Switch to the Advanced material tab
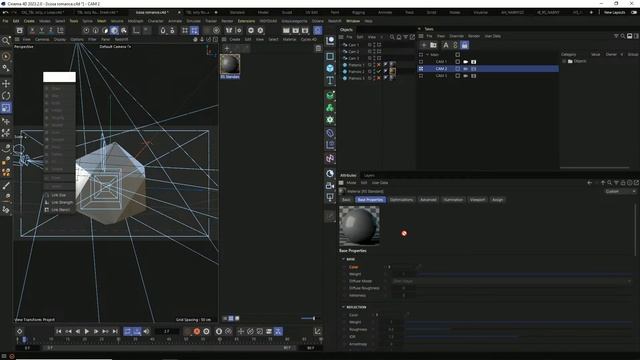 [428, 200]
